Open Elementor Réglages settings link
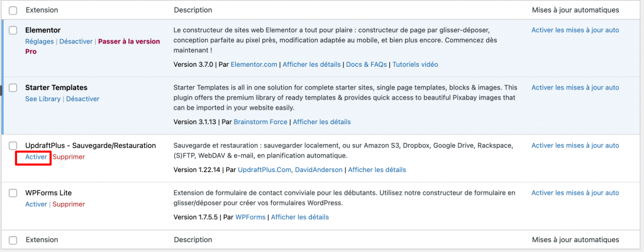 (40, 42)
